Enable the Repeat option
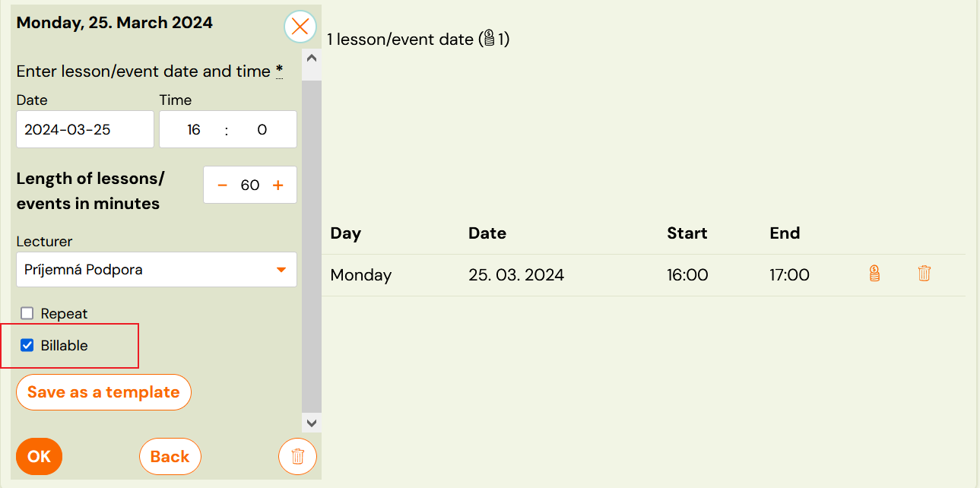The height and width of the screenshot is (488, 980). click(27, 312)
